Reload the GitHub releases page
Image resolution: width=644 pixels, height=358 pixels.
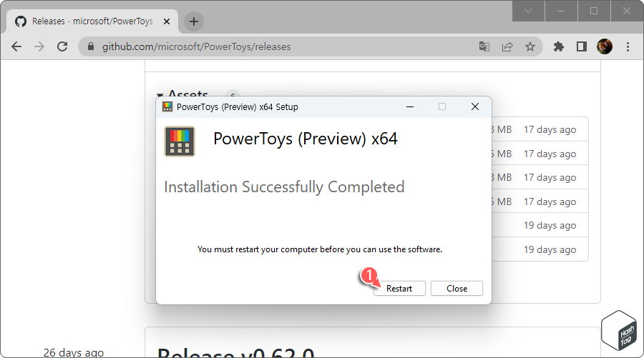[62, 46]
